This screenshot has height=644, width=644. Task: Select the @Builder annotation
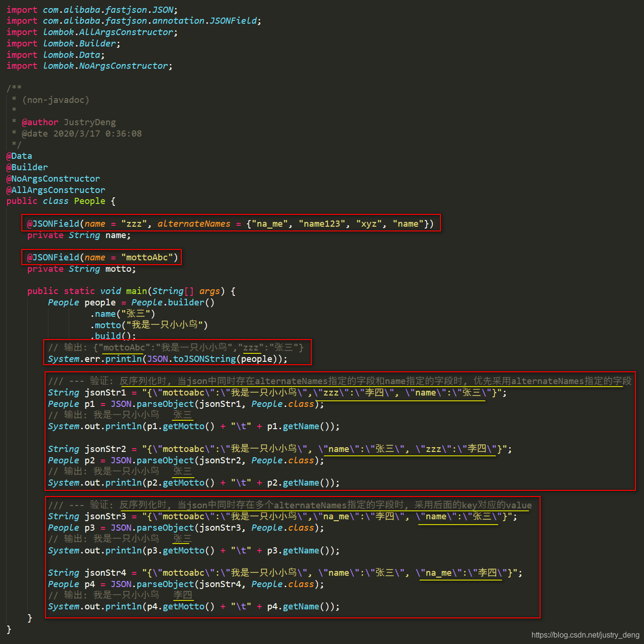tap(27, 167)
